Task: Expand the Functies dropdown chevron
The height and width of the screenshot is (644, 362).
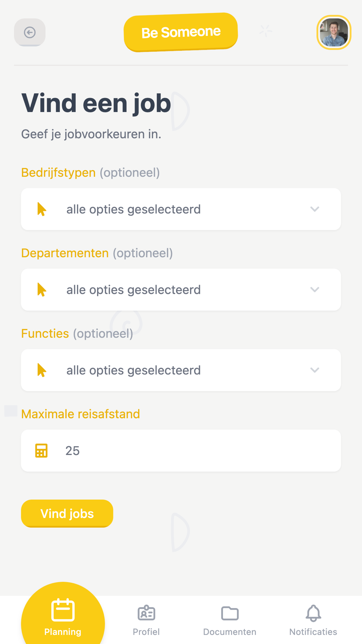Action: pos(315,370)
